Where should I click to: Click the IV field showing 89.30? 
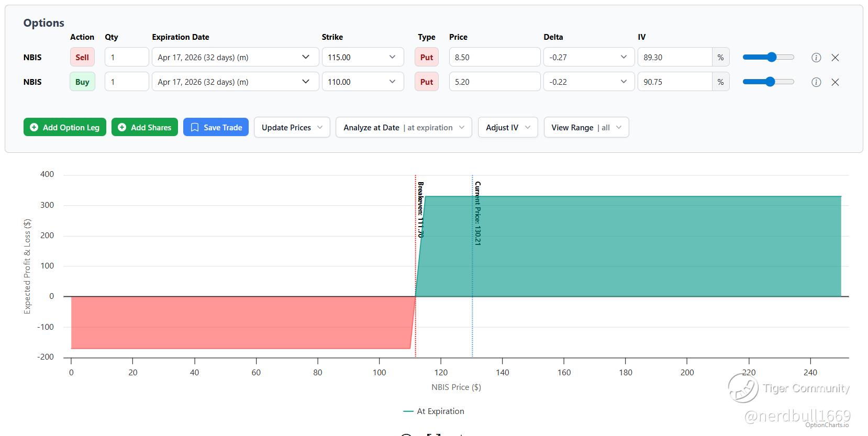[675, 57]
